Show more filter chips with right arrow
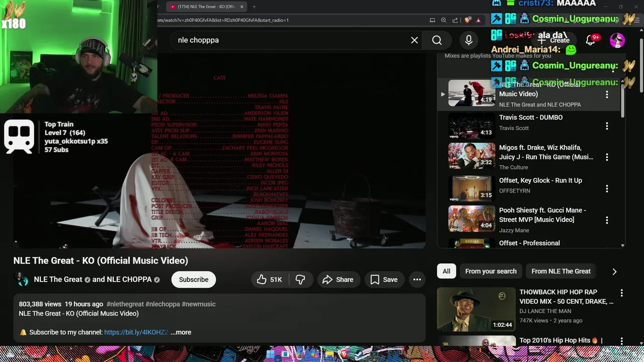This screenshot has height=362, width=644. coord(614,271)
